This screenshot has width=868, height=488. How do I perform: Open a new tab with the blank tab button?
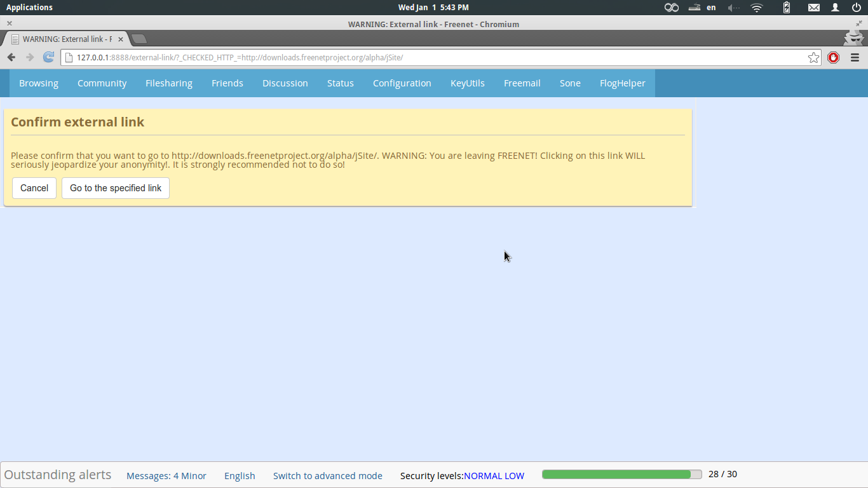pos(139,39)
